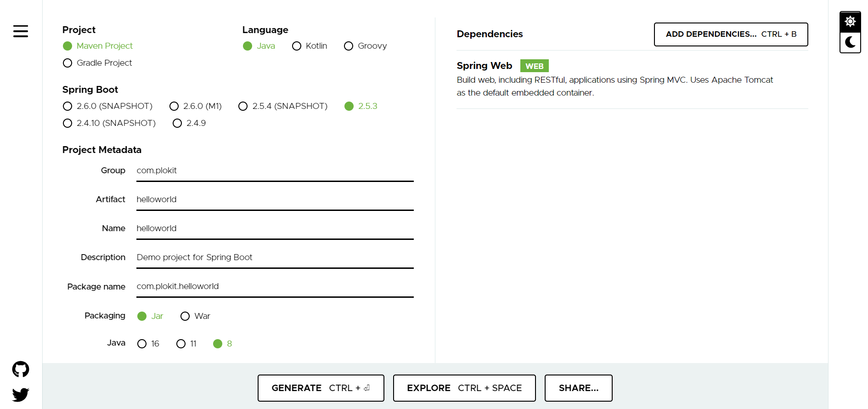Choose Groovy as the language
This screenshot has height=409, width=868.
point(366,46)
